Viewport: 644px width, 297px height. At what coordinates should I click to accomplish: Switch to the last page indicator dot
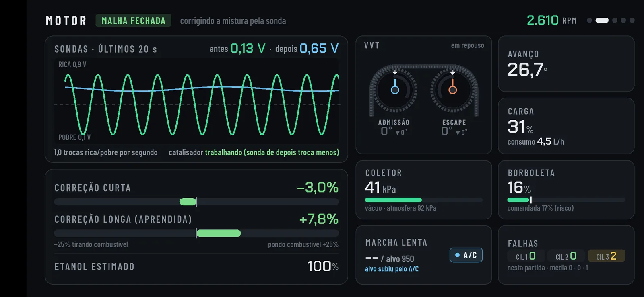(x=632, y=20)
